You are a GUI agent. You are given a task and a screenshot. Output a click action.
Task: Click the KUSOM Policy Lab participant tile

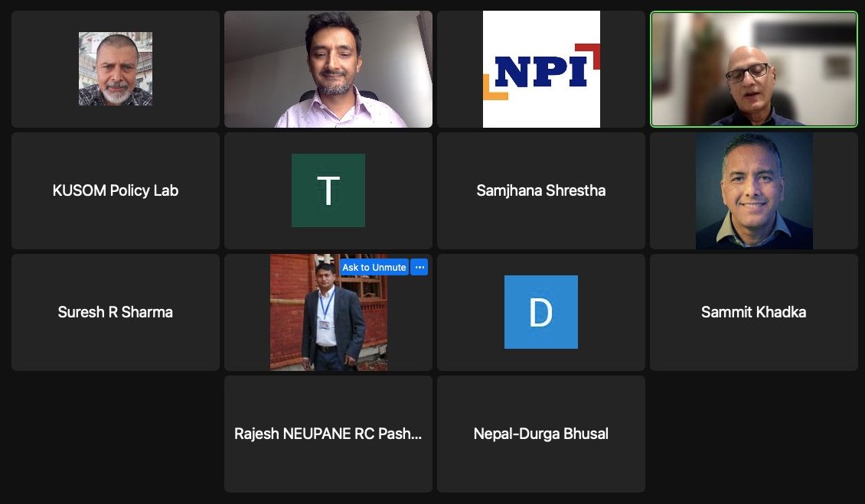coord(116,190)
